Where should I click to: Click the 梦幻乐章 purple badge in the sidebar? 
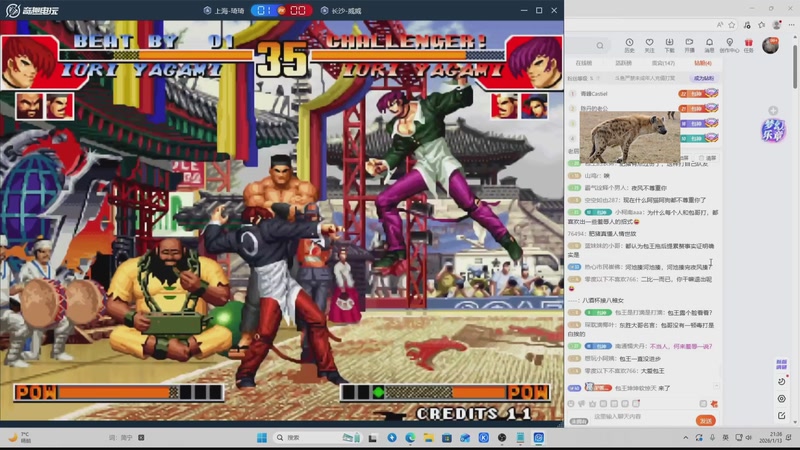(773, 131)
